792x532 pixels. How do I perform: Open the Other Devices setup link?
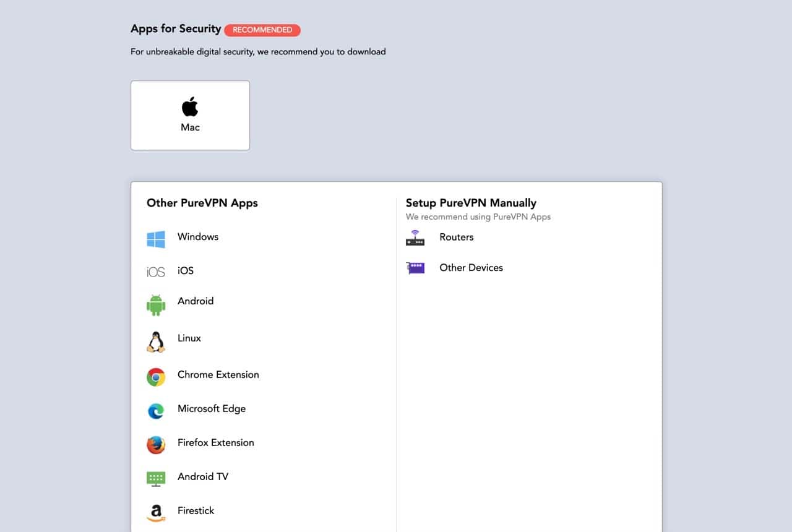[471, 268]
